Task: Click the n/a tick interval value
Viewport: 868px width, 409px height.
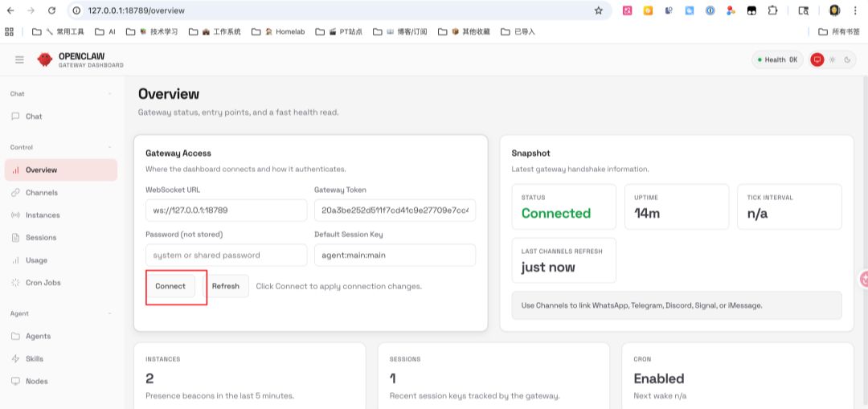Action: pyautogui.click(x=757, y=213)
